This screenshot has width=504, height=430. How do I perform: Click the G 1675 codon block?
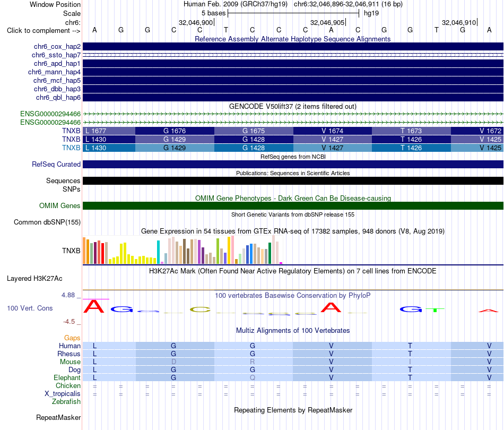254,131
